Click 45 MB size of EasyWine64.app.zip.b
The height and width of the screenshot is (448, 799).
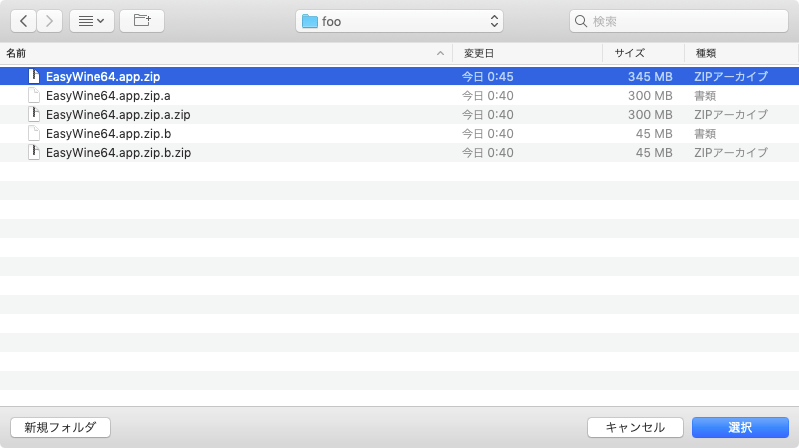pos(654,134)
